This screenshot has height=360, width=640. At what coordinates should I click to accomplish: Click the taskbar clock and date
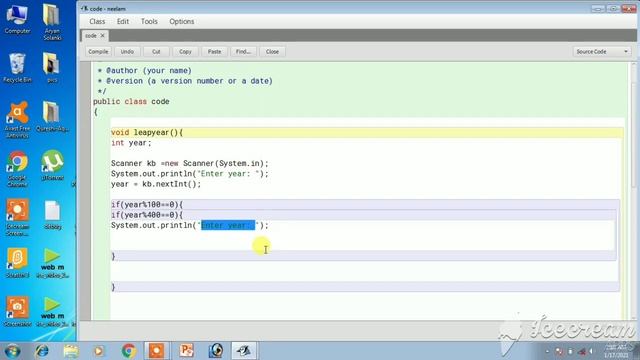616,351
